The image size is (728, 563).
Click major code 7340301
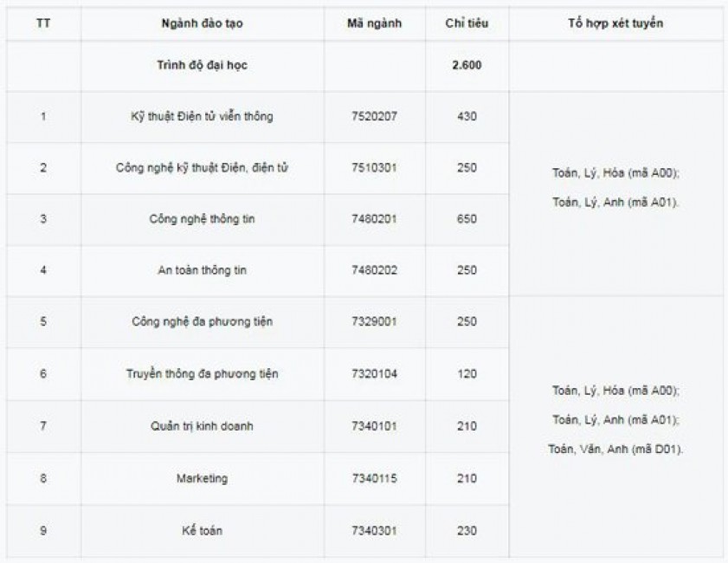[375, 530]
